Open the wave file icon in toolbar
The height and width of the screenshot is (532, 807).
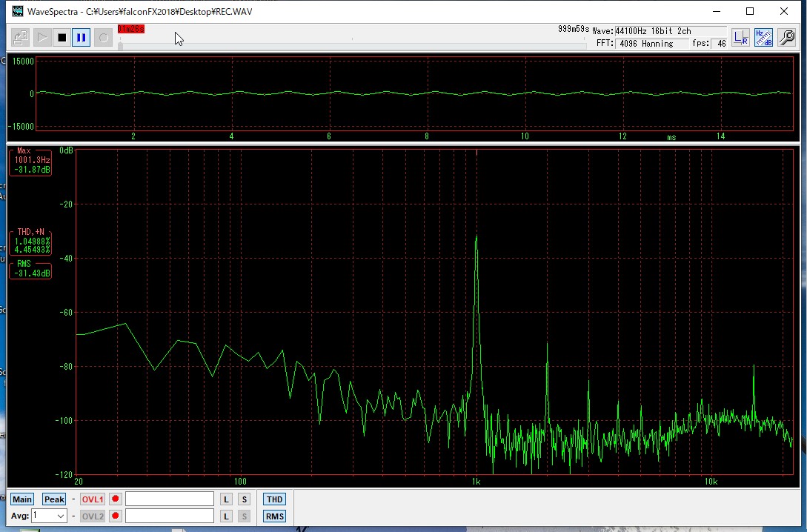21,38
